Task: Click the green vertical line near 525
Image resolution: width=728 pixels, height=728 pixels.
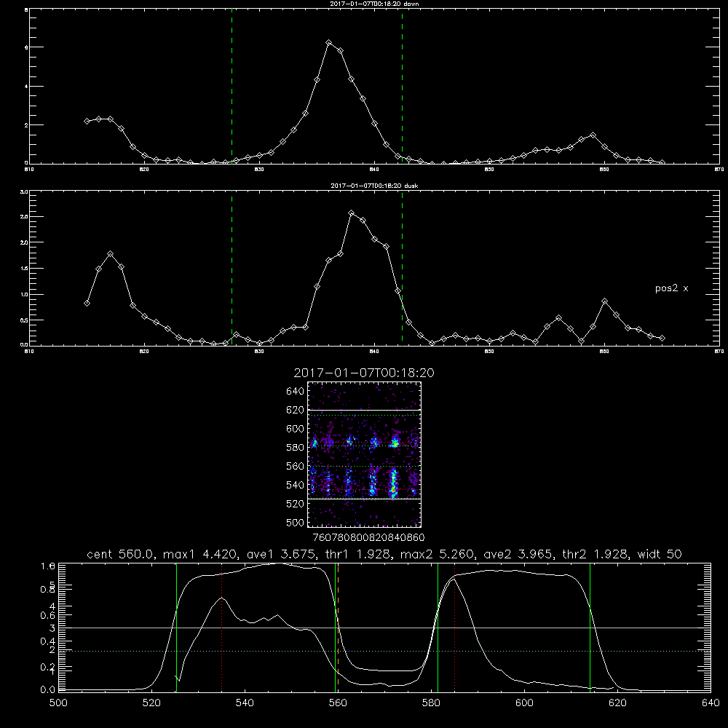Action: coord(176,627)
